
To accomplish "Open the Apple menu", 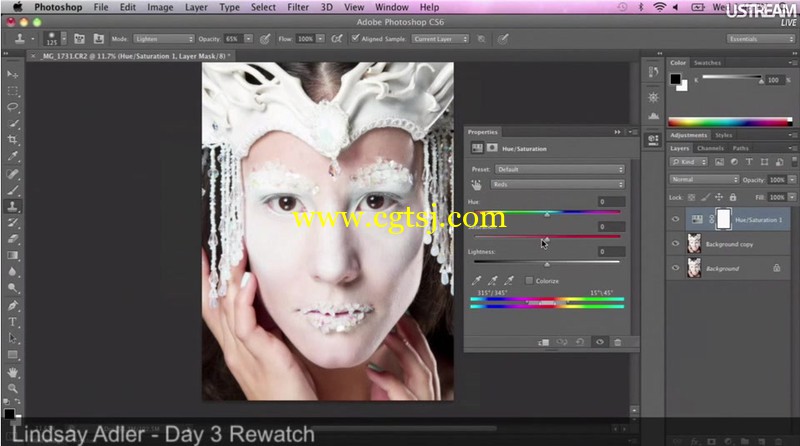I will click(18, 7).
